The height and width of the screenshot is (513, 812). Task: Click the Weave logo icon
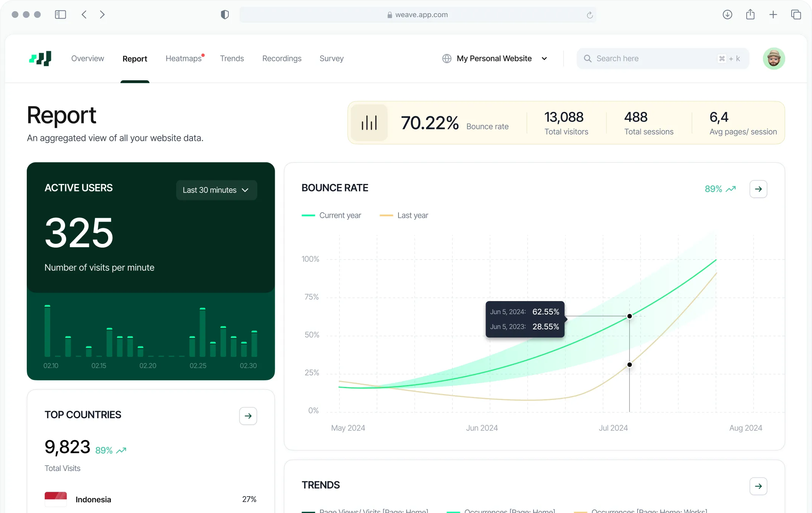(40, 58)
